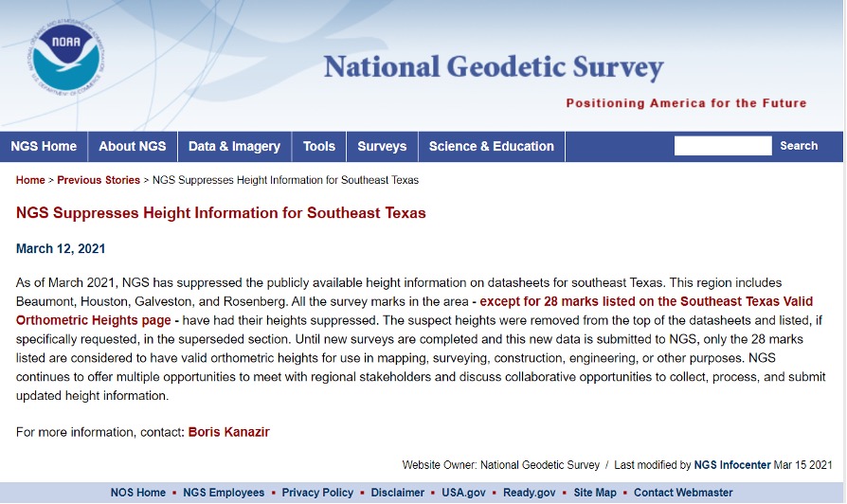Click the Contact Webmaster footer link
Screen dimensions: 847x504
tap(683, 493)
